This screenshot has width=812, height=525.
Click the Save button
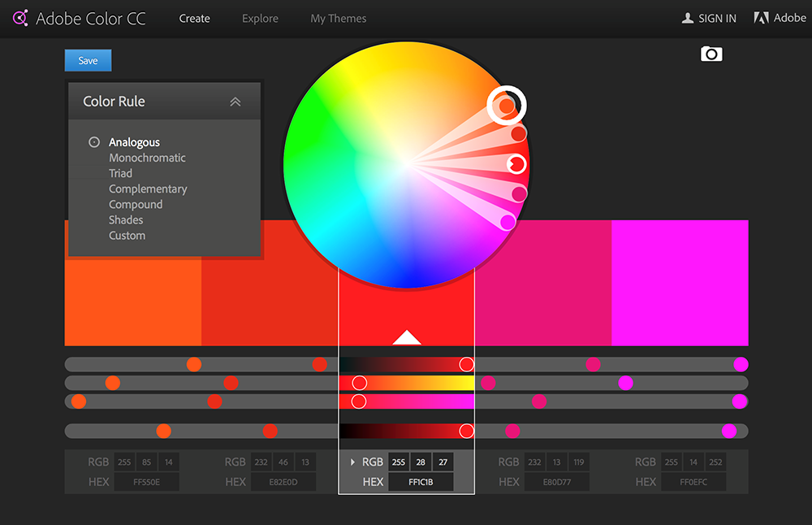[x=87, y=59]
